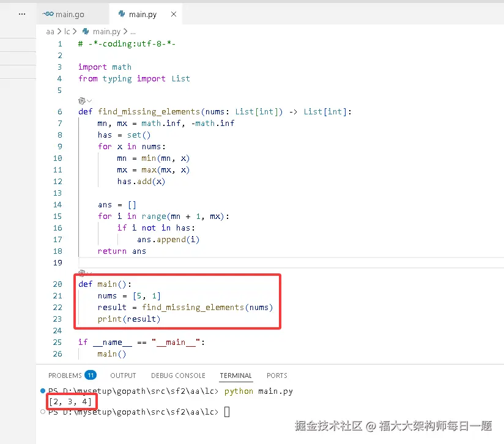Switch to the OUTPUT panel
This screenshot has height=444, width=504.
tap(123, 376)
